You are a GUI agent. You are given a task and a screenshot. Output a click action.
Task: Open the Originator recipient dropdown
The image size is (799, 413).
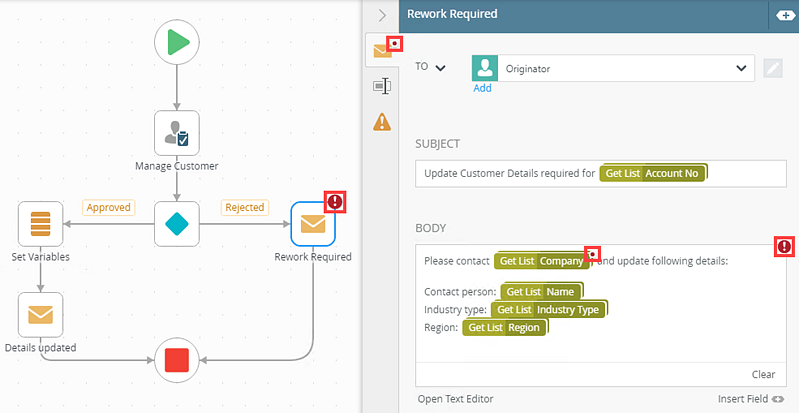741,68
